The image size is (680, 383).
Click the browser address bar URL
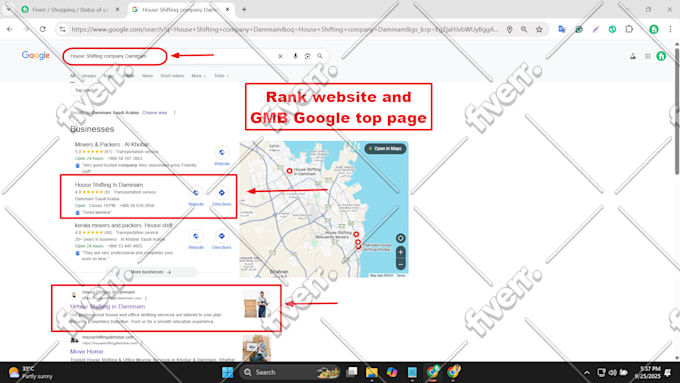[x=285, y=29]
